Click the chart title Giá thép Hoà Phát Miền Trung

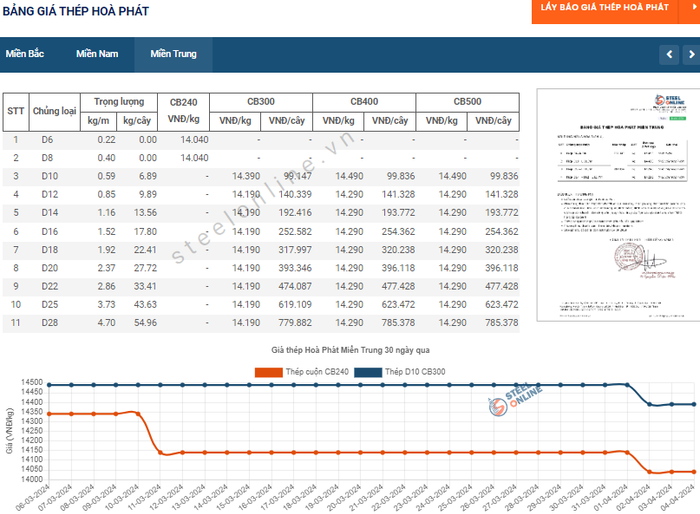[x=350, y=351]
